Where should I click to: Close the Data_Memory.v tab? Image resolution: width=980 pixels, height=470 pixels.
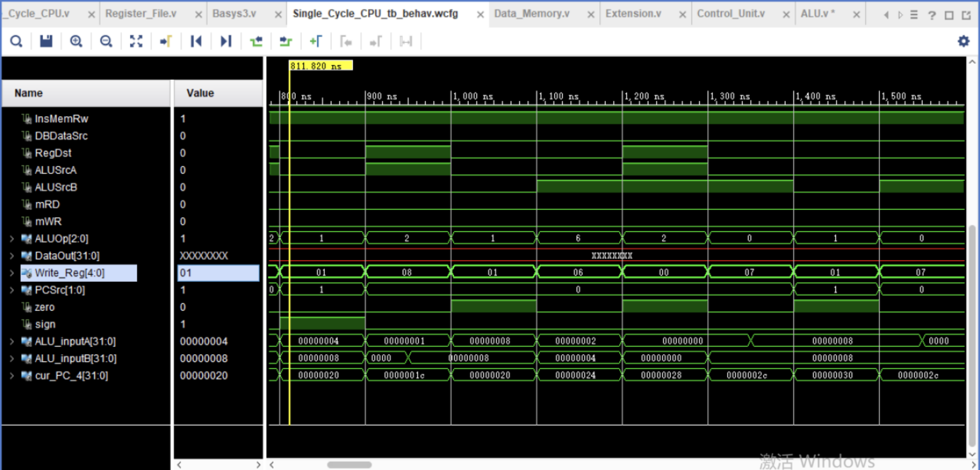tap(591, 15)
